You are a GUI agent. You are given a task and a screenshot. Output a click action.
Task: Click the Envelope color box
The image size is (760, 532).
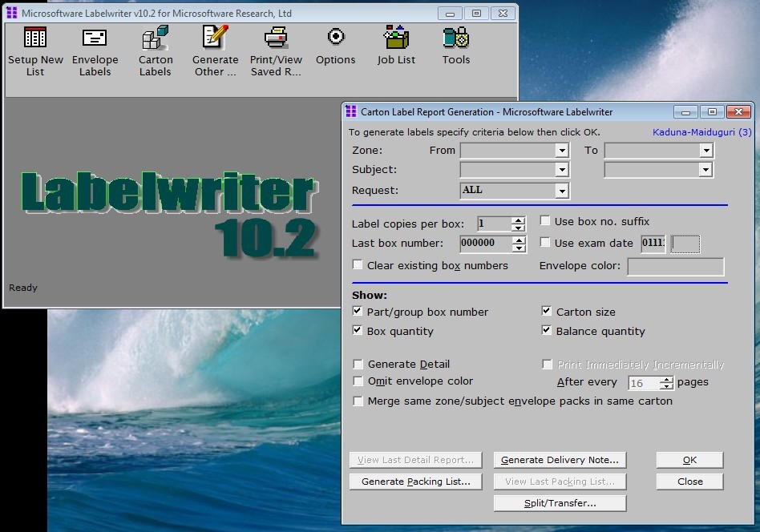(675, 266)
